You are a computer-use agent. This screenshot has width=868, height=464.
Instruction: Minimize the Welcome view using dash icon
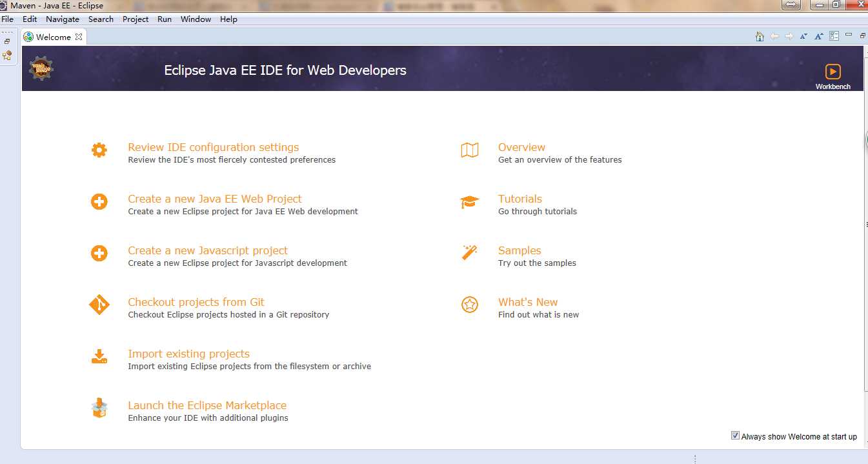click(849, 35)
